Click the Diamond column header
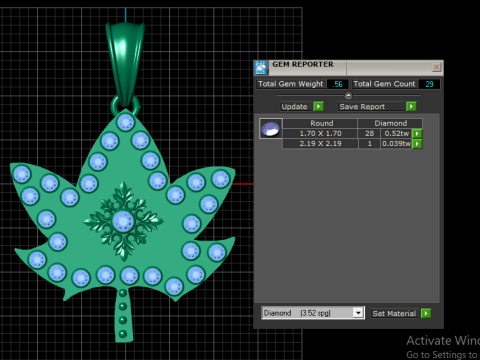480x360 pixels. click(390, 123)
